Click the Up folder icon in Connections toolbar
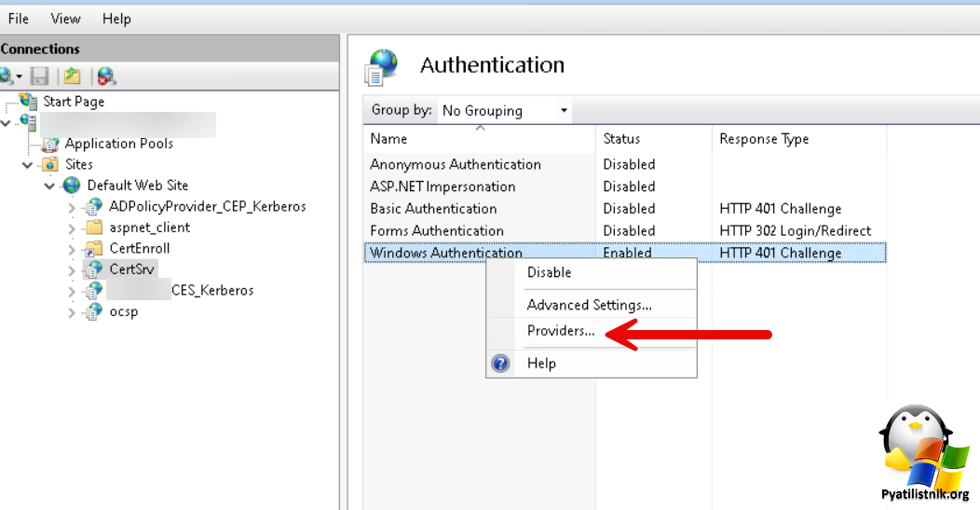 (73, 76)
